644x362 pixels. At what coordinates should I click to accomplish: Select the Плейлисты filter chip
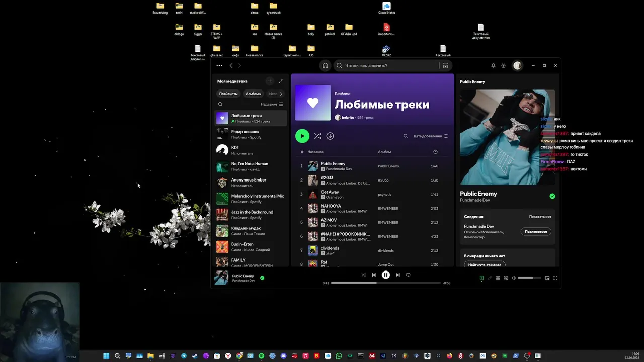click(228, 94)
